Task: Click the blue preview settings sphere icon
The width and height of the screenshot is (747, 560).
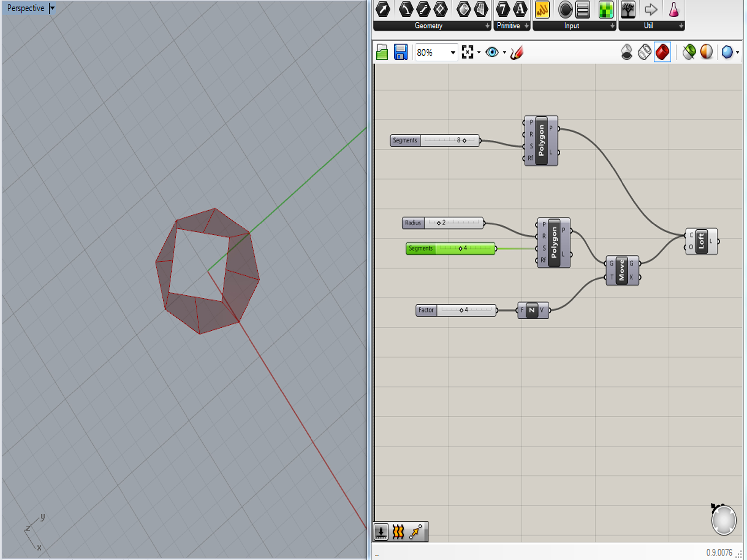Action: [x=727, y=52]
